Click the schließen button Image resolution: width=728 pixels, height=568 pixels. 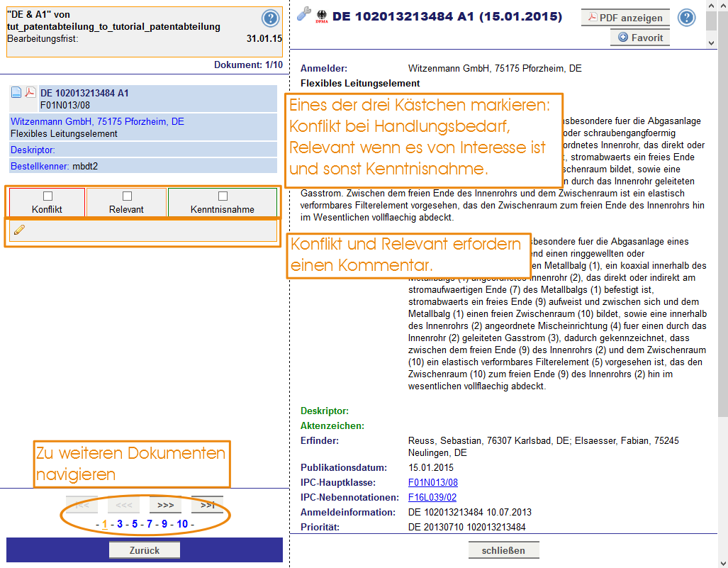pyautogui.click(x=504, y=550)
